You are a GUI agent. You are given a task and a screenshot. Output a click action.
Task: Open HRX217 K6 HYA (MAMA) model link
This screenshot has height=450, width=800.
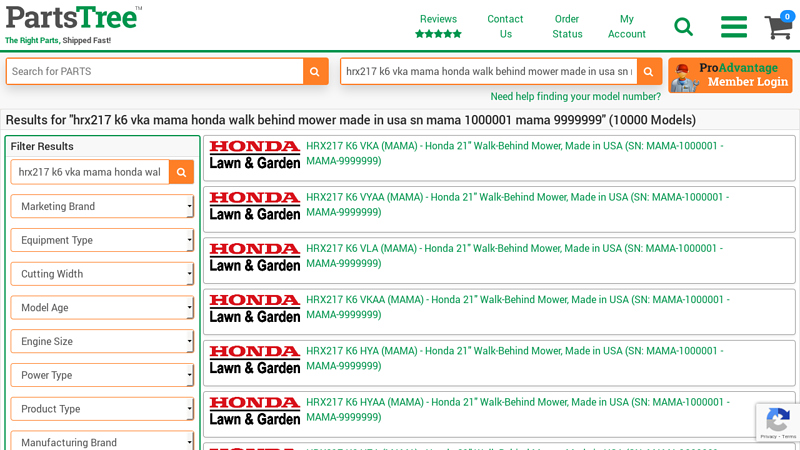514,358
